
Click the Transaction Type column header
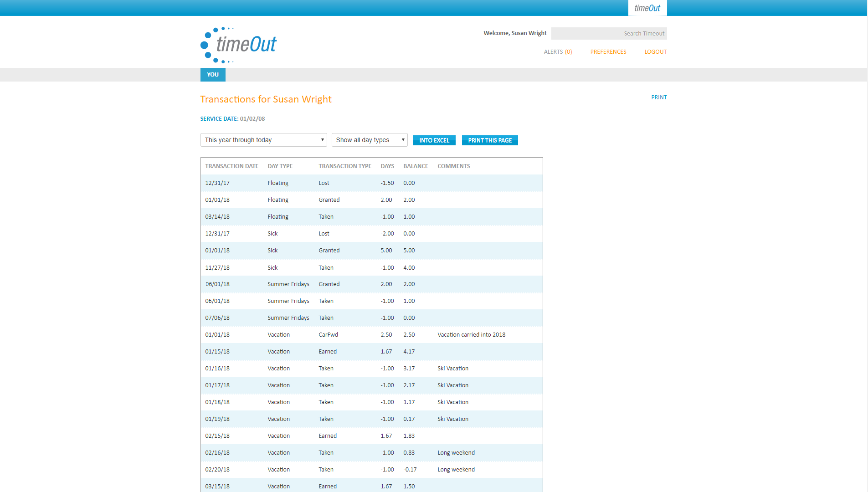[345, 166]
